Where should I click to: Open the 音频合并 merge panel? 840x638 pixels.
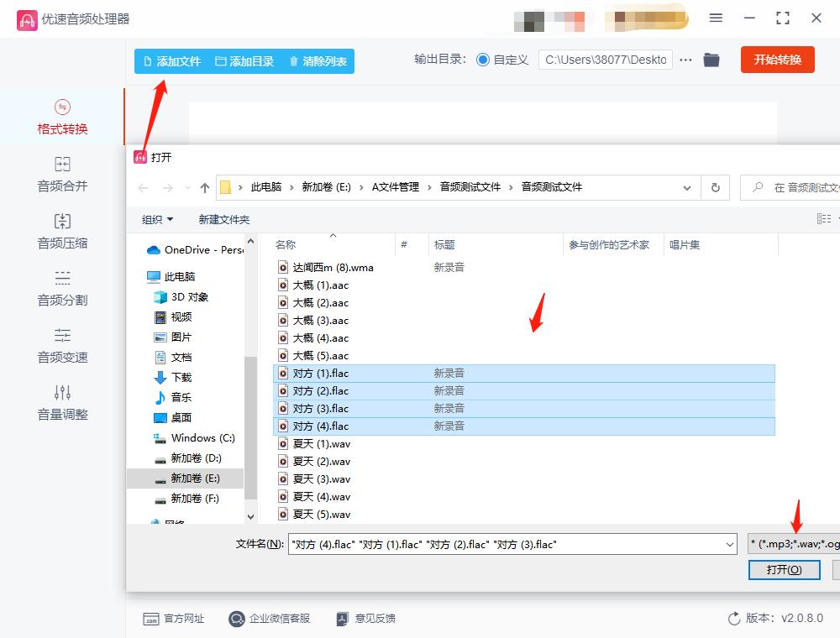[60, 175]
